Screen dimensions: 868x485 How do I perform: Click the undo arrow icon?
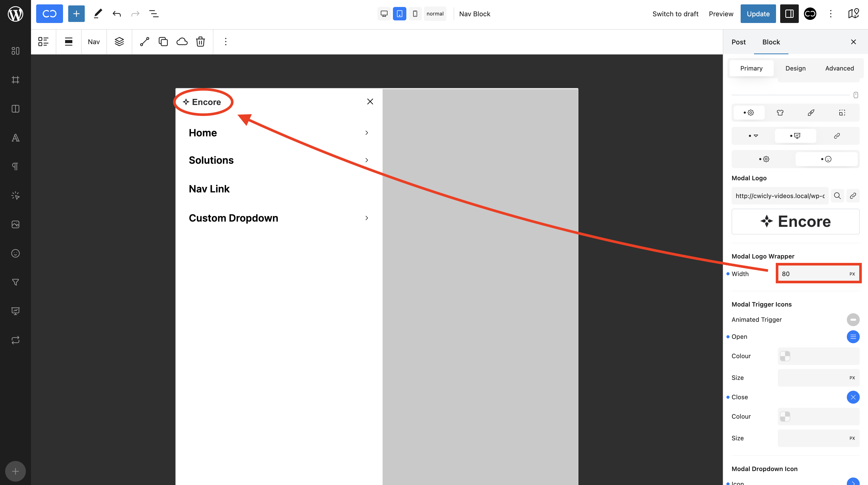(117, 14)
